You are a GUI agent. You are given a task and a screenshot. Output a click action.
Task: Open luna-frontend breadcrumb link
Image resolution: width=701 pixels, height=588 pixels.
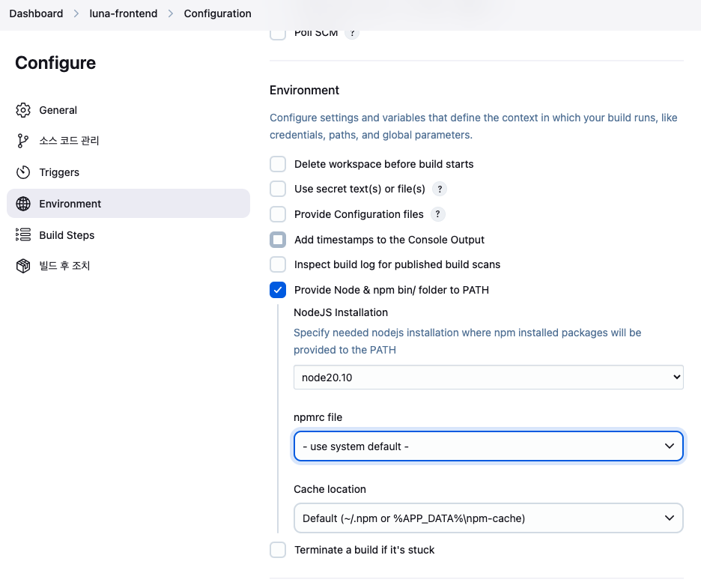click(124, 13)
